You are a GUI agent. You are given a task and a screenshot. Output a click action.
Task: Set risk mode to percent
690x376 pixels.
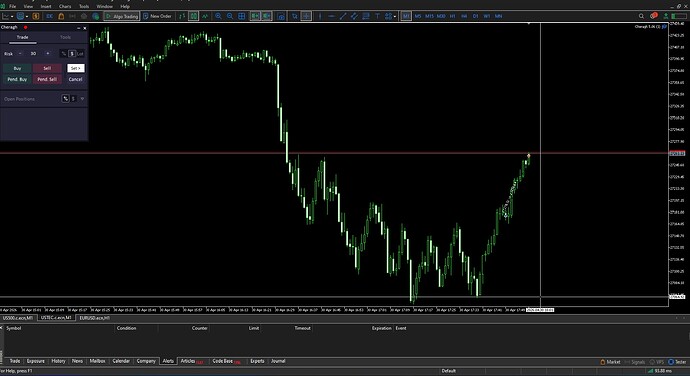[x=64, y=54]
